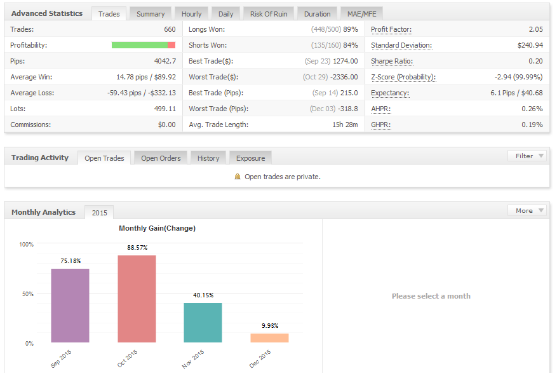Image resolution: width=557 pixels, height=392 pixels.
Task: Click the Dec 2015 axis label
Action: pos(260,358)
